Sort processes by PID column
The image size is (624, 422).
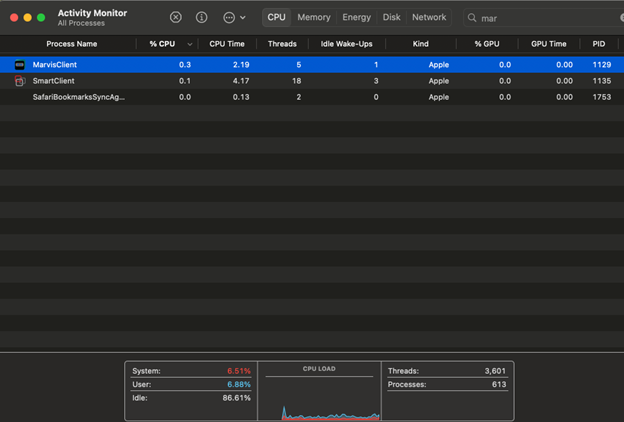(598, 44)
